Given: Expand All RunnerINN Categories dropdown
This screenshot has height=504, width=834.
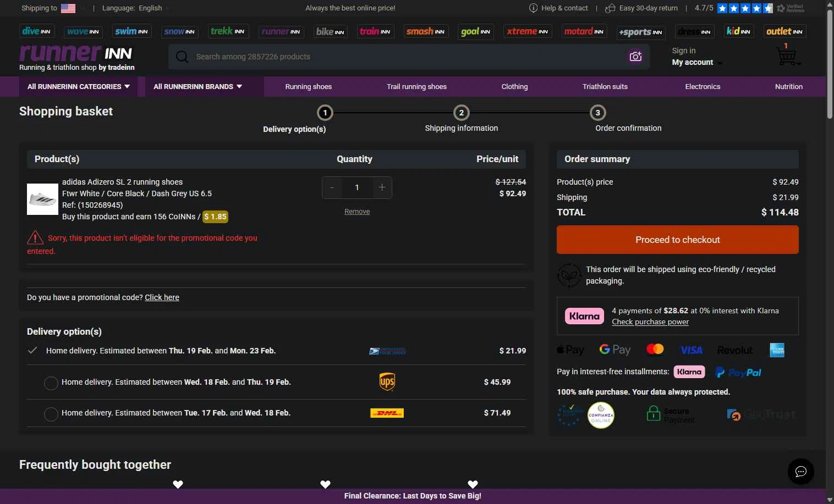Looking at the screenshot, I should [79, 87].
